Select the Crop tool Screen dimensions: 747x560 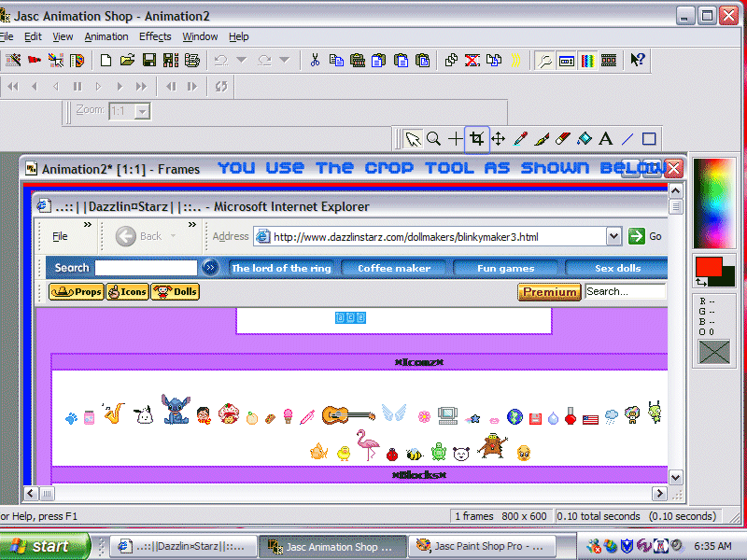[x=477, y=139]
